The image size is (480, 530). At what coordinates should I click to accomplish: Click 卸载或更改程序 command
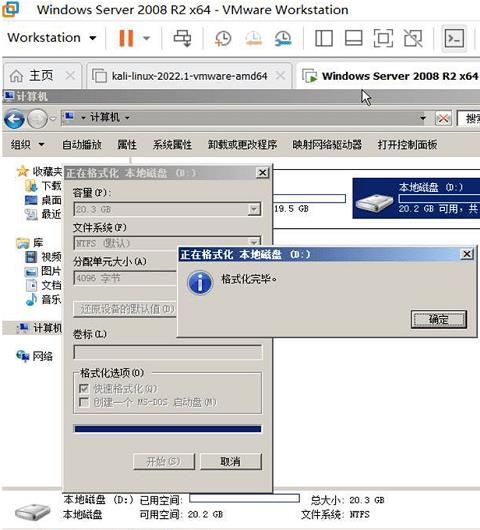tap(242, 145)
